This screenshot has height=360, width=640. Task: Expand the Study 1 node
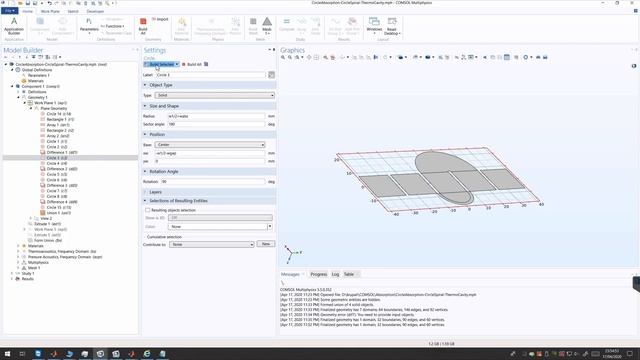(12, 273)
